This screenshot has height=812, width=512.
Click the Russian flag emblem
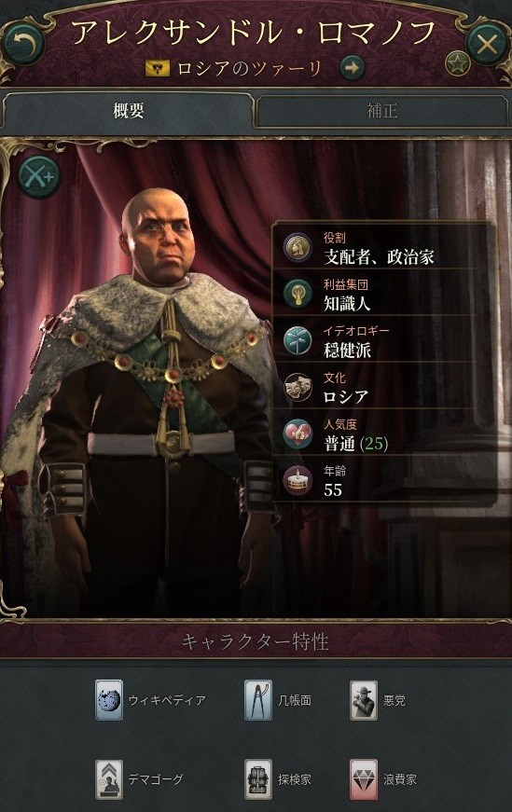tap(157, 68)
